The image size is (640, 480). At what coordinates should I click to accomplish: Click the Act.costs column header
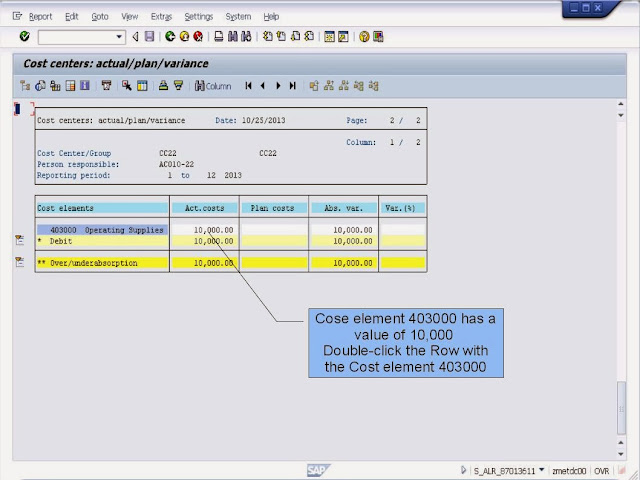[204, 208]
